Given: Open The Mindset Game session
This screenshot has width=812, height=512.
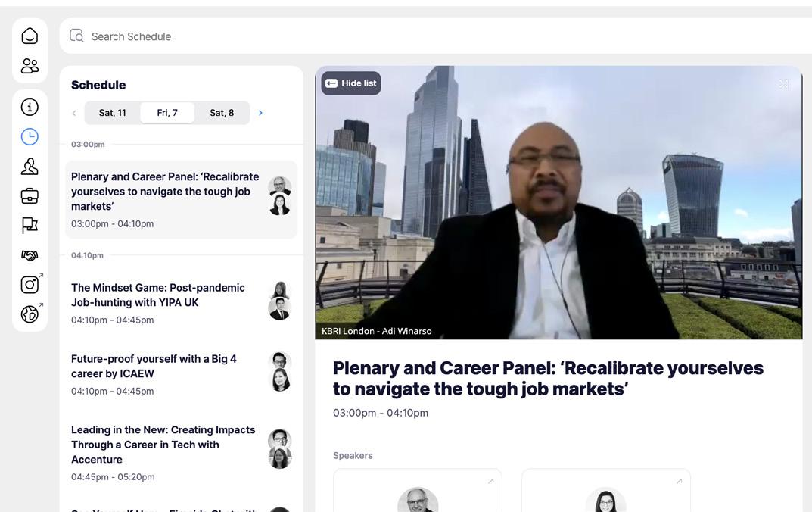Looking at the screenshot, I should coord(181,303).
